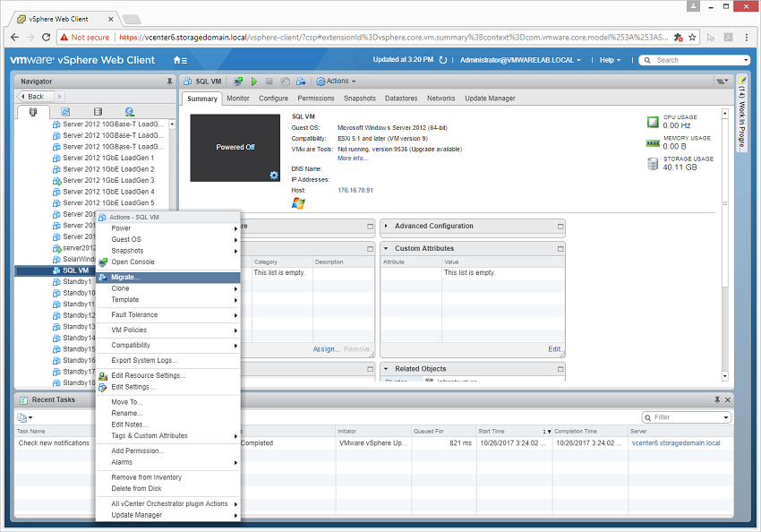Viewport: 761px width, 532px height.
Task: Open the Permissions tab
Action: pos(316,99)
